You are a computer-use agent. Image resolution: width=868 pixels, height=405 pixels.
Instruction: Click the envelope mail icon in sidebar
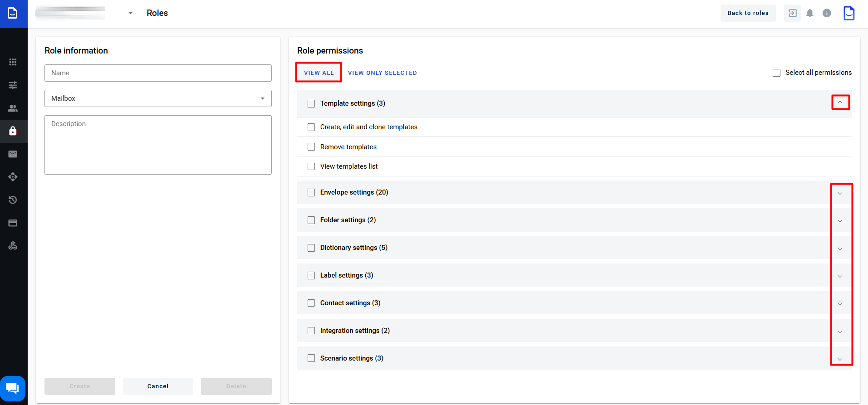pos(13,154)
